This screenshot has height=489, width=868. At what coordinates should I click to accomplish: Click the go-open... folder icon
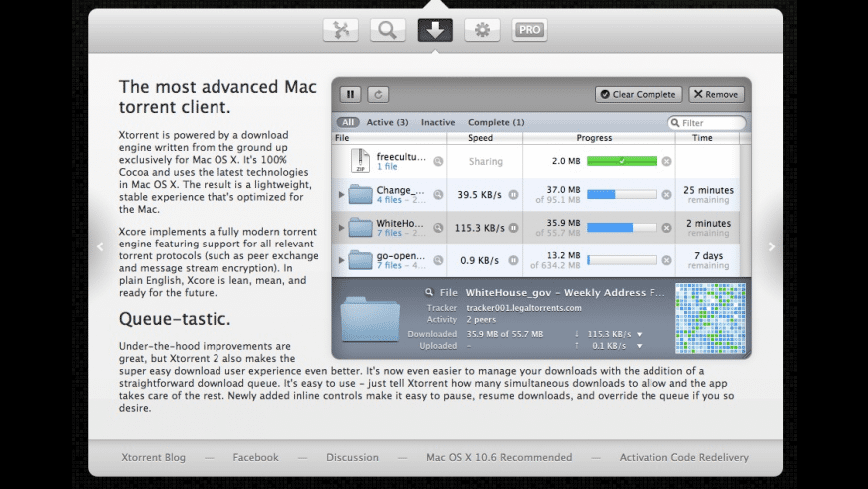coord(360,260)
